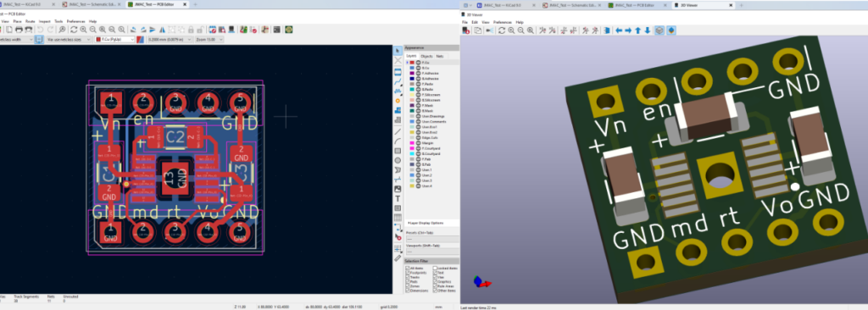Toggle the Text selection filter checkbox

[x=435, y=273]
